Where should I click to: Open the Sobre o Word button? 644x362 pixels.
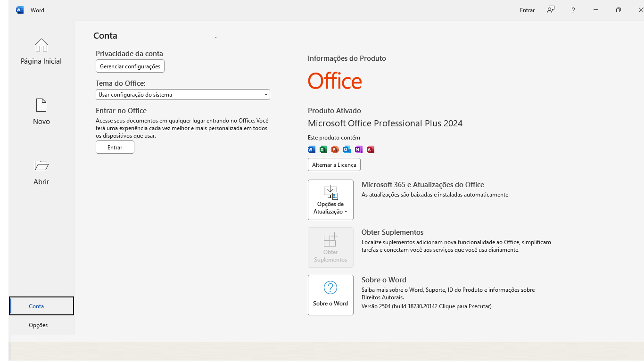[x=330, y=295]
